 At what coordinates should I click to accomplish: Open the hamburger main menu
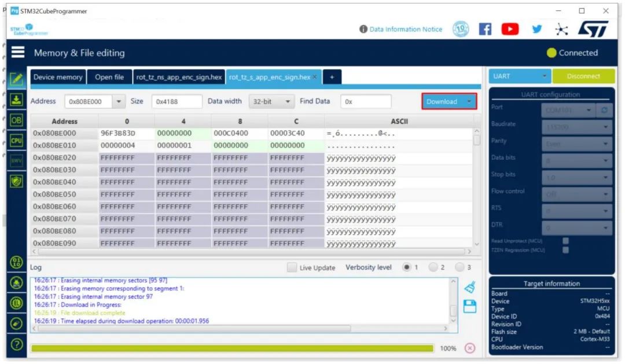click(17, 52)
